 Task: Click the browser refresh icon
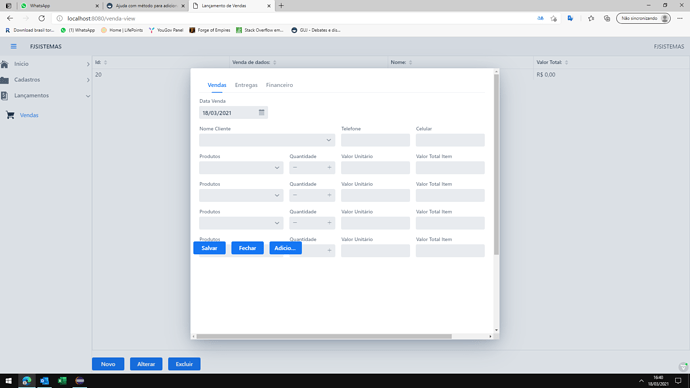41,18
